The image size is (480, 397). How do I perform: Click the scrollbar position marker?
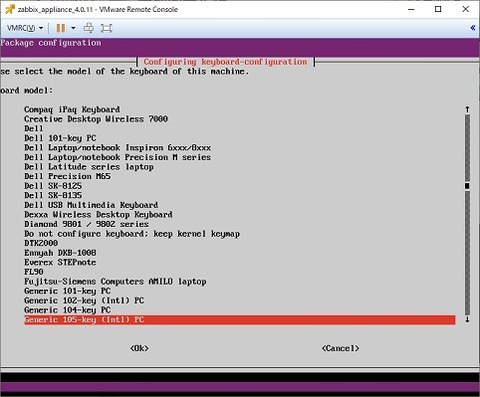coord(467,186)
